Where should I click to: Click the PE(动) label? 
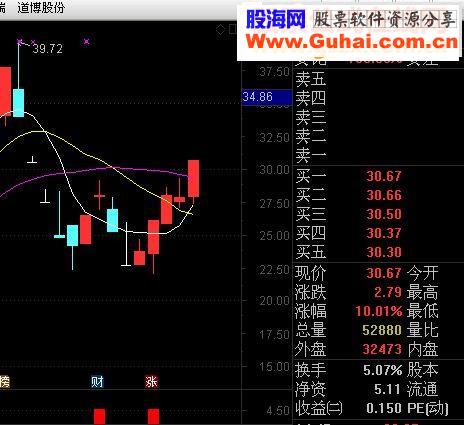[x=428, y=408]
